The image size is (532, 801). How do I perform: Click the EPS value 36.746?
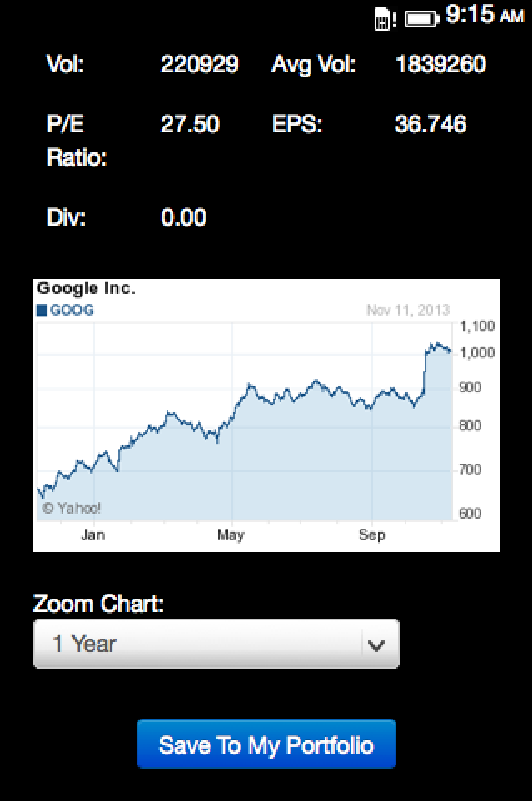[x=430, y=125]
